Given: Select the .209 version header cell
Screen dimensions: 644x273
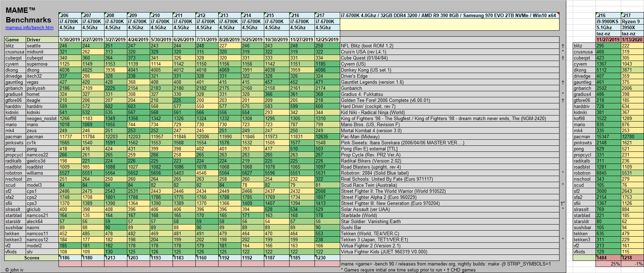Looking at the screenshot, I should click(138, 15).
